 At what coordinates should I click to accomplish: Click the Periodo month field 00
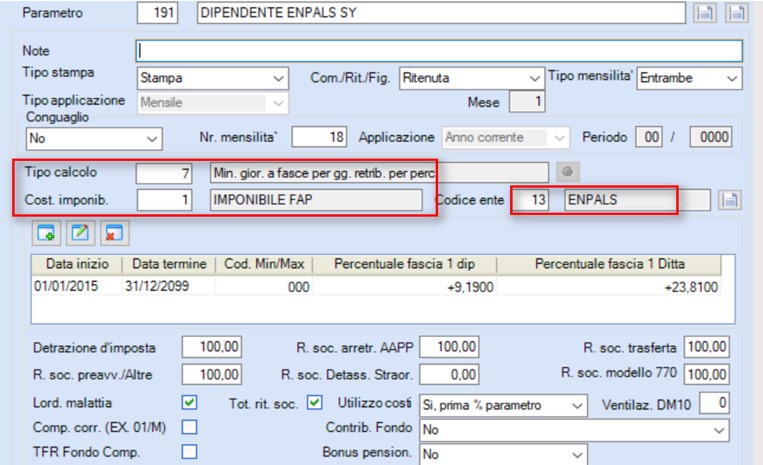tap(649, 137)
